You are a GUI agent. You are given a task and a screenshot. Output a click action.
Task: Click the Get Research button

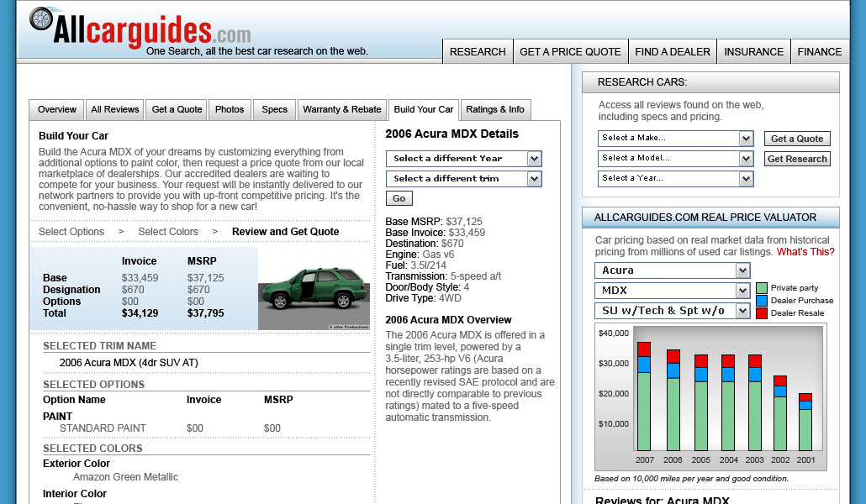pyautogui.click(x=797, y=159)
